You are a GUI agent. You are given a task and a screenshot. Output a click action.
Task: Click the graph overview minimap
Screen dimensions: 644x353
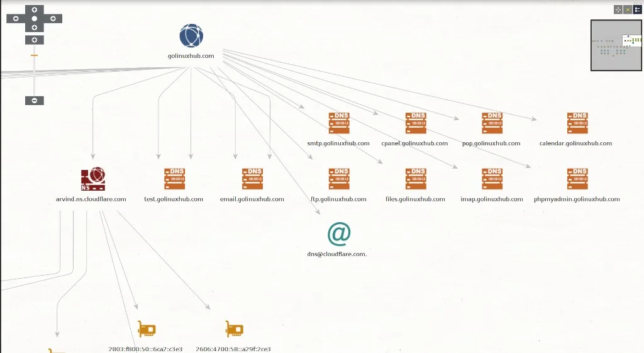click(x=616, y=45)
